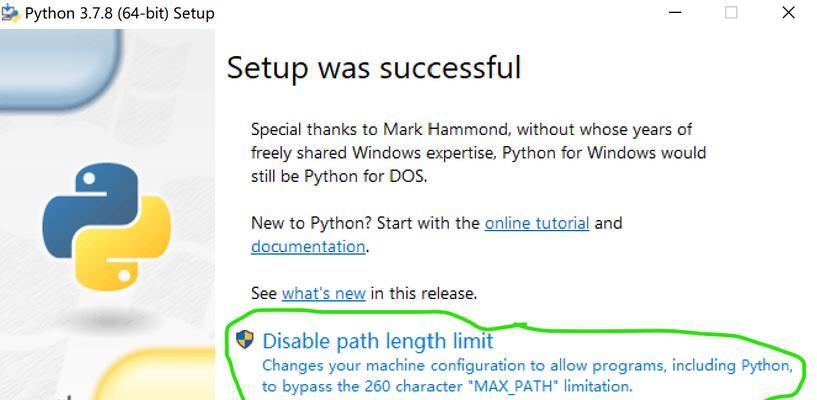Click the blue rounded shape at banner top
This screenshot has height=400, width=817.
click(x=60, y=69)
